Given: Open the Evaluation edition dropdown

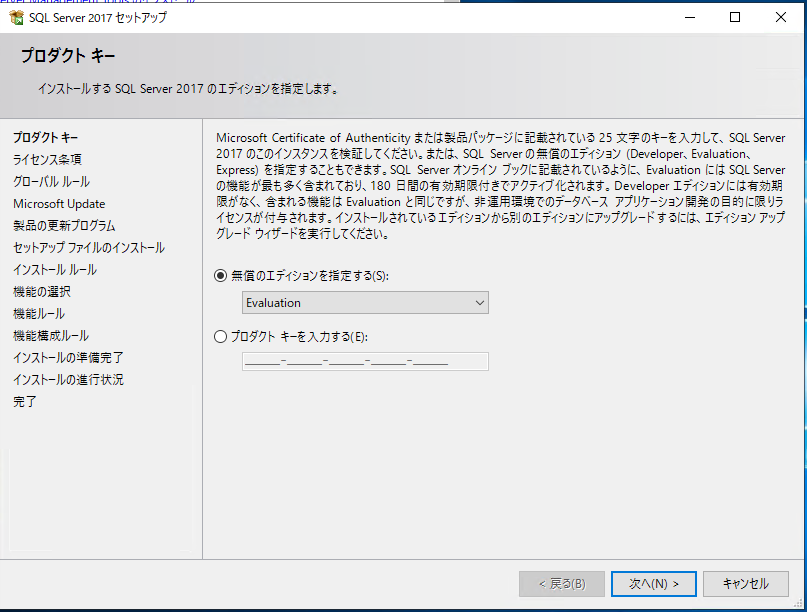Looking at the screenshot, I should pyautogui.click(x=365, y=303).
